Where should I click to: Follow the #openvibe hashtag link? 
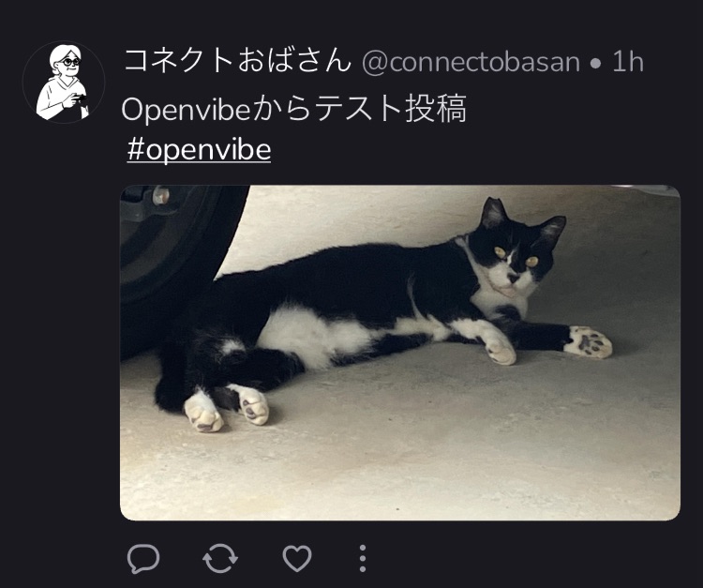(199, 150)
